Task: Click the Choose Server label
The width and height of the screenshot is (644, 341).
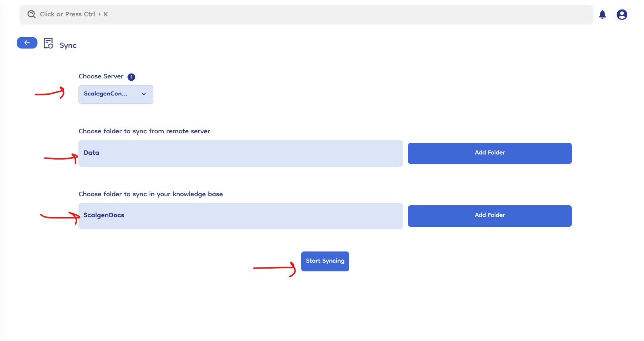Action: (x=101, y=76)
